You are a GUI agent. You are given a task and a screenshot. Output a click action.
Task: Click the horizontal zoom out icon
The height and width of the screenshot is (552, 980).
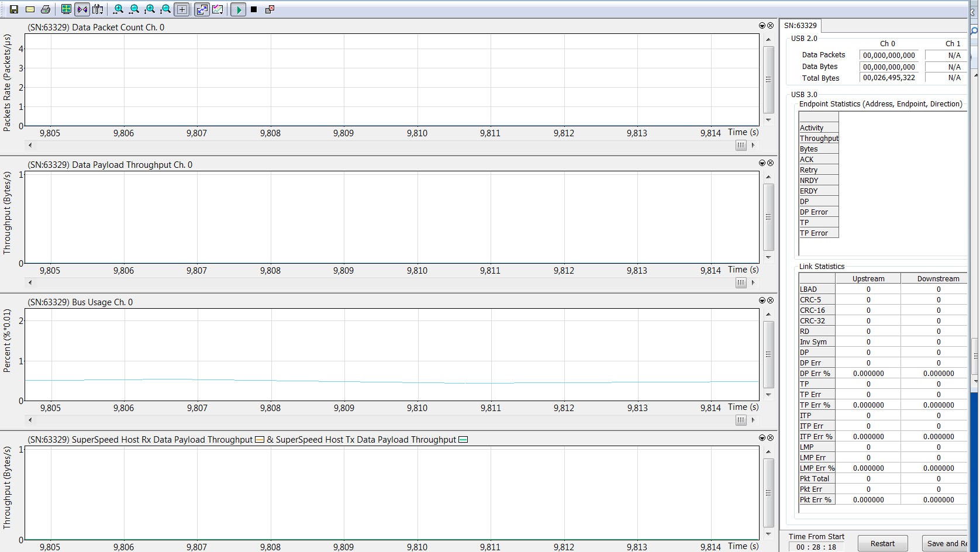134,9
